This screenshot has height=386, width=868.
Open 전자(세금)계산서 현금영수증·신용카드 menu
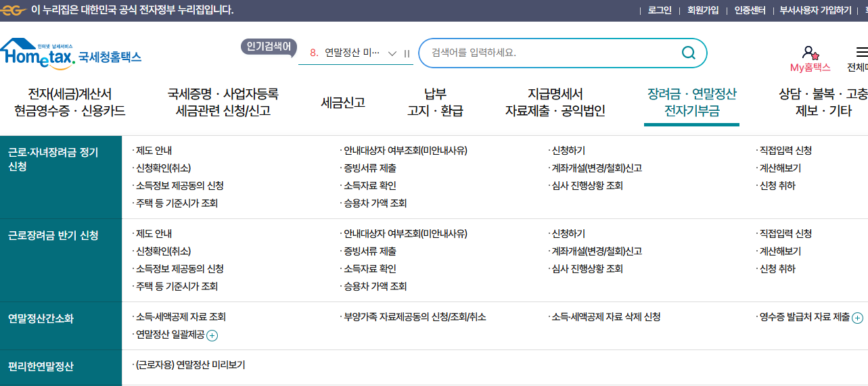point(70,103)
